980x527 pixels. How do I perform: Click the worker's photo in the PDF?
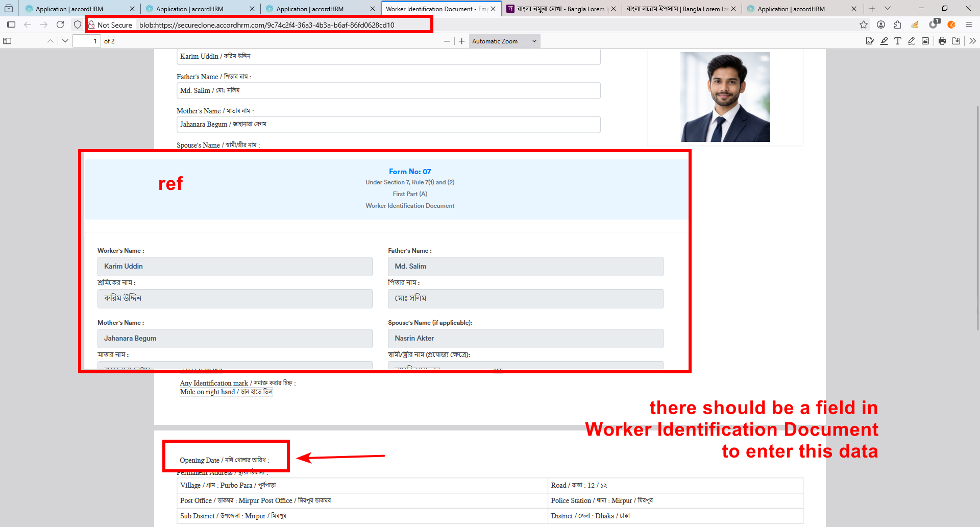tap(725, 97)
